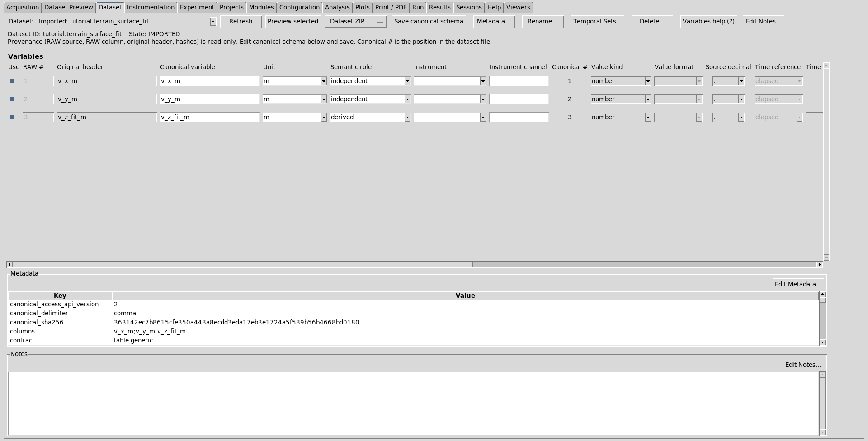868x441 pixels.
Task: Click the Value column header
Action: click(x=465, y=296)
